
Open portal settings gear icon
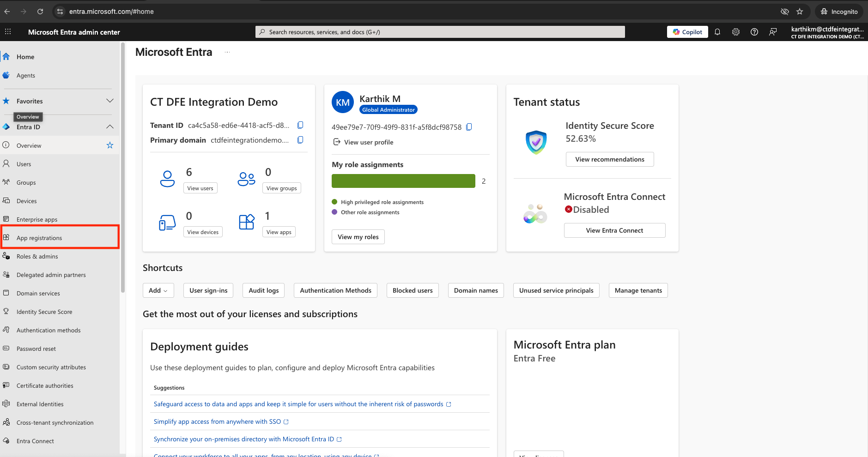tap(736, 32)
